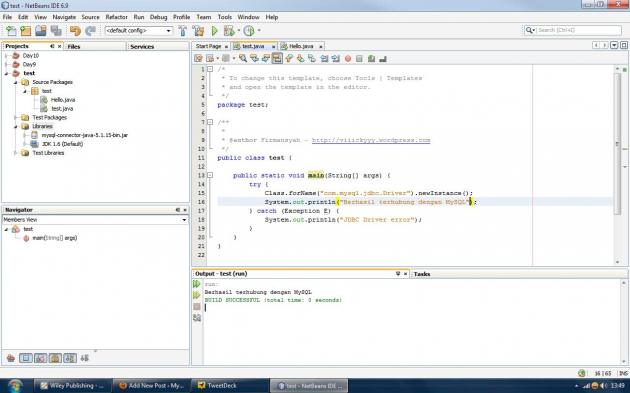Click the Find Previous Occurrence editor icon
The width and height of the screenshot is (630, 393).
254,59
